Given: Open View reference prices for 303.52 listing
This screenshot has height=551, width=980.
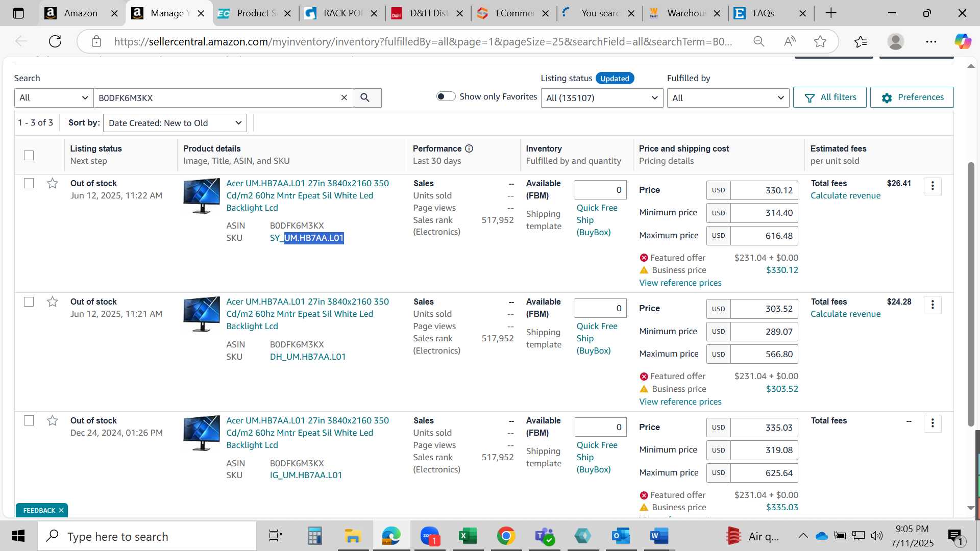Looking at the screenshot, I should tap(680, 402).
